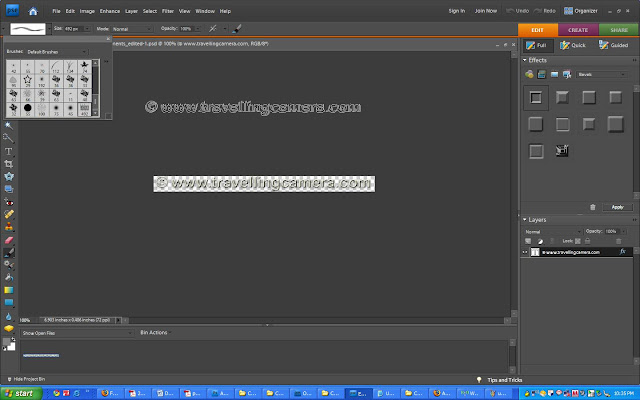
Task: Open Bin Actions menu
Action: point(154,333)
